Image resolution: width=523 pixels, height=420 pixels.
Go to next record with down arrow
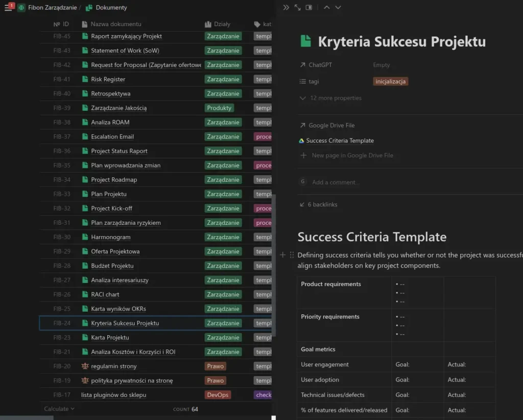point(339,7)
